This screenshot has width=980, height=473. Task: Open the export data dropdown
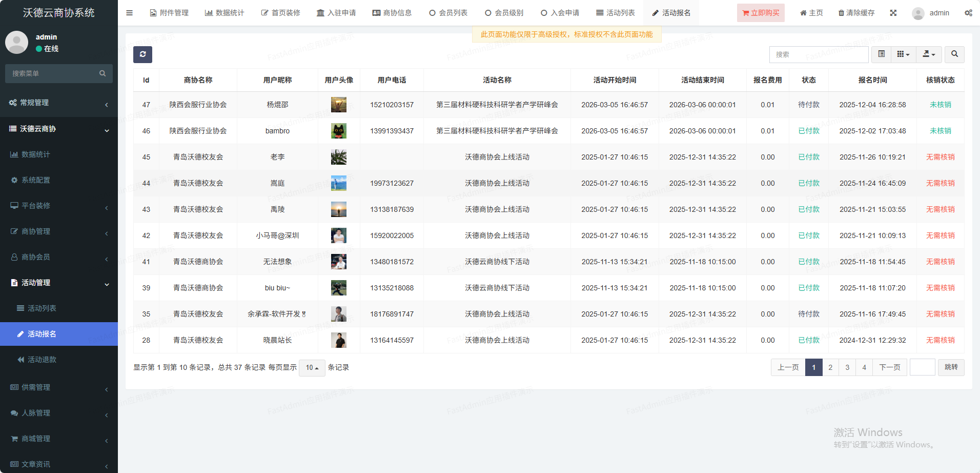pyautogui.click(x=929, y=54)
